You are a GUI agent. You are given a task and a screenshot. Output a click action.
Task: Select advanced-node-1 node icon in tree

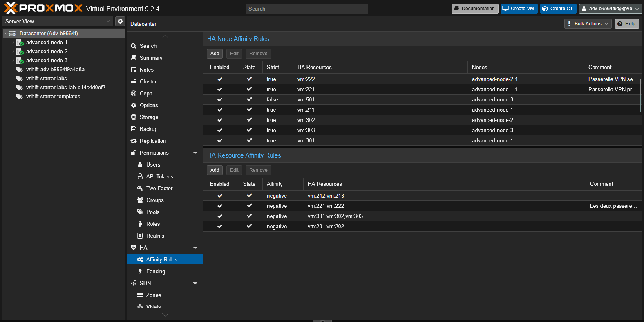(x=20, y=43)
